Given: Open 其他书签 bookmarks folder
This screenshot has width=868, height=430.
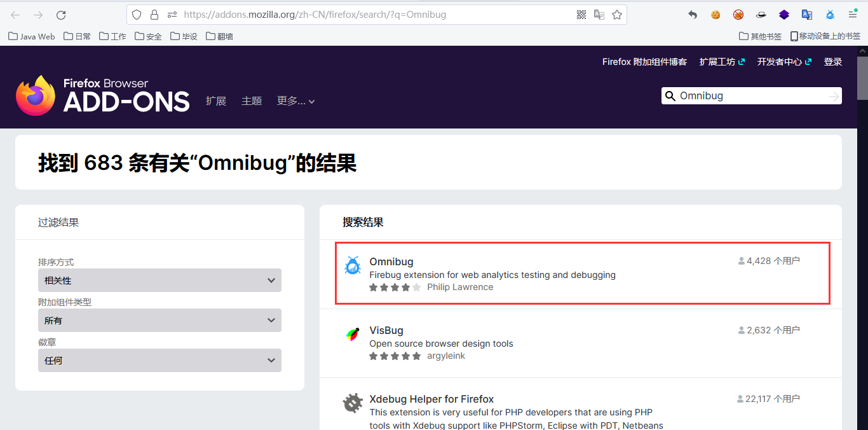Looking at the screenshot, I should (x=761, y=36).
